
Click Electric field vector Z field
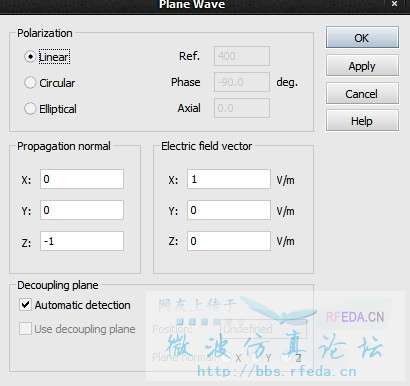[x=229, y=241]
